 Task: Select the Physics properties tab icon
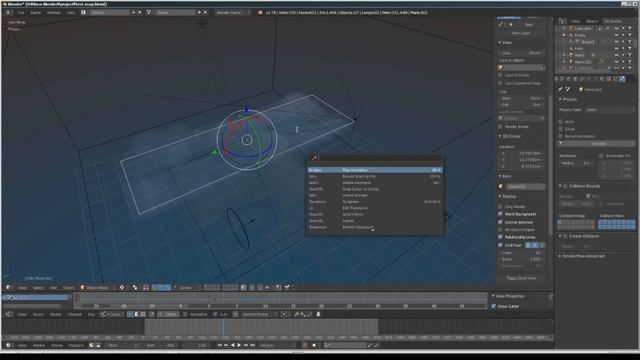[x=622, y=79]
